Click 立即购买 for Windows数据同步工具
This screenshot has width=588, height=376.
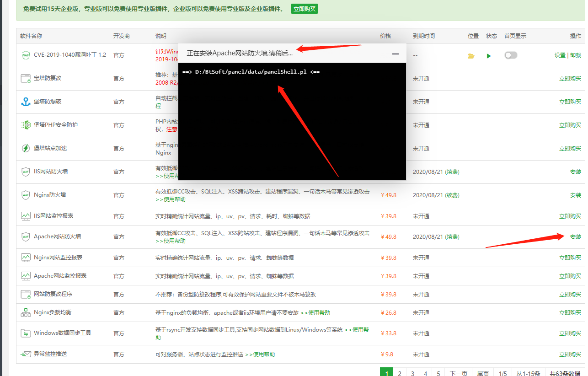point(570,333)
